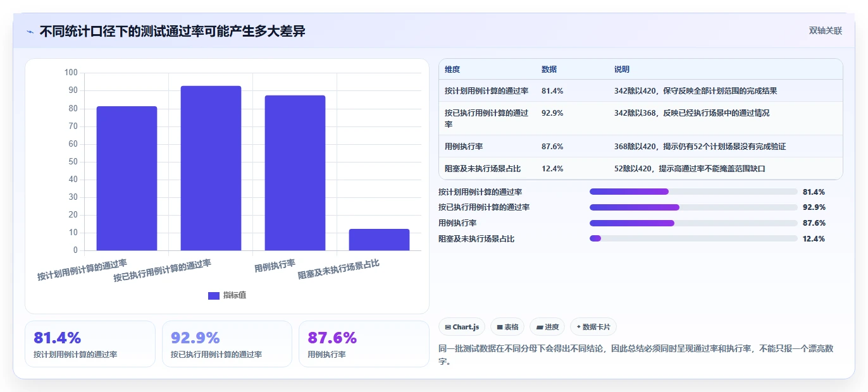Click the 双轴关联 label in header
This screenshot has width=868, height=392.
[x=826, y=31]
